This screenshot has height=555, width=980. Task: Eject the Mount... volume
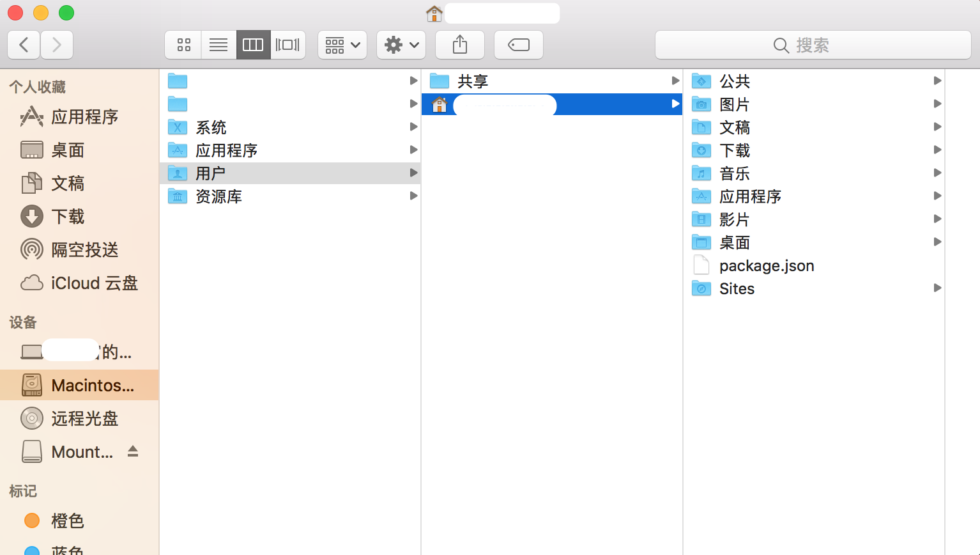(133, 451)
